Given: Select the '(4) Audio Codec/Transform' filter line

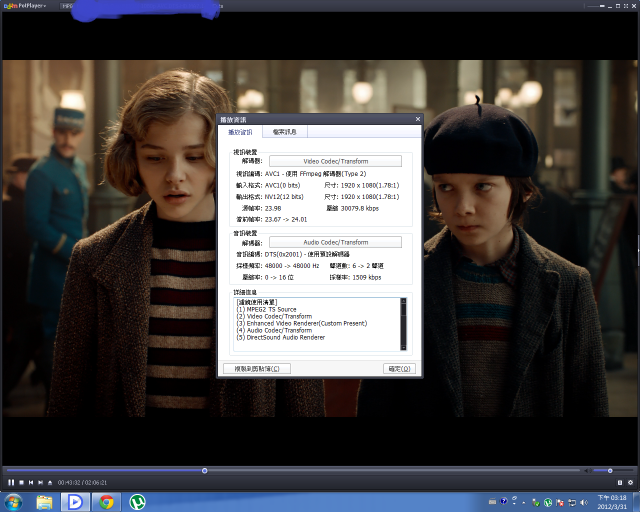Looking at the screenshot, I should click(x=274, y=330).
